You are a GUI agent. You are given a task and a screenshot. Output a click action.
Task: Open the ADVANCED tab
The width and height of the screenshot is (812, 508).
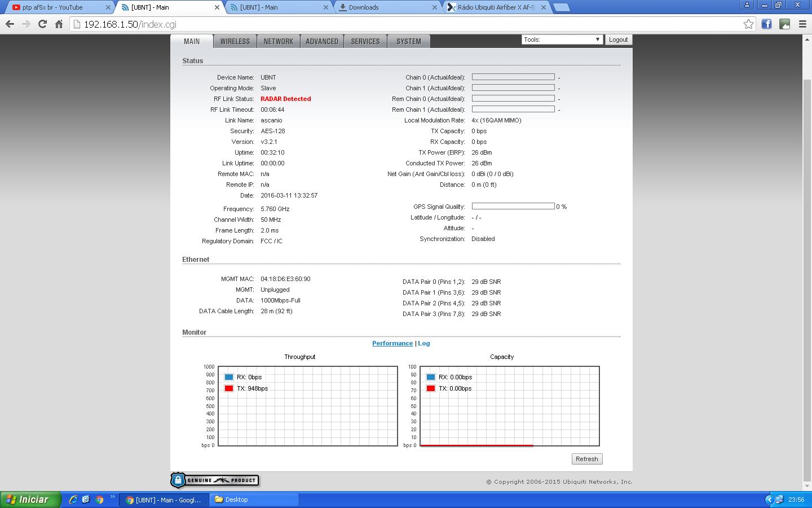[x=322, y=41]
